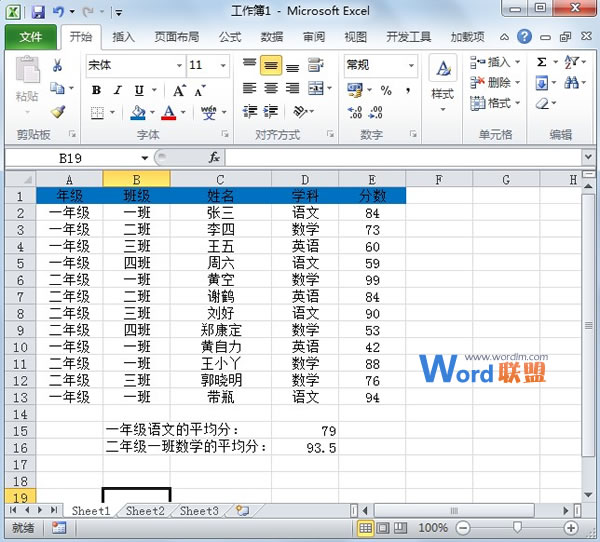Toggle center horizontal alignment

pyautogui.click(x=271, y=90)
